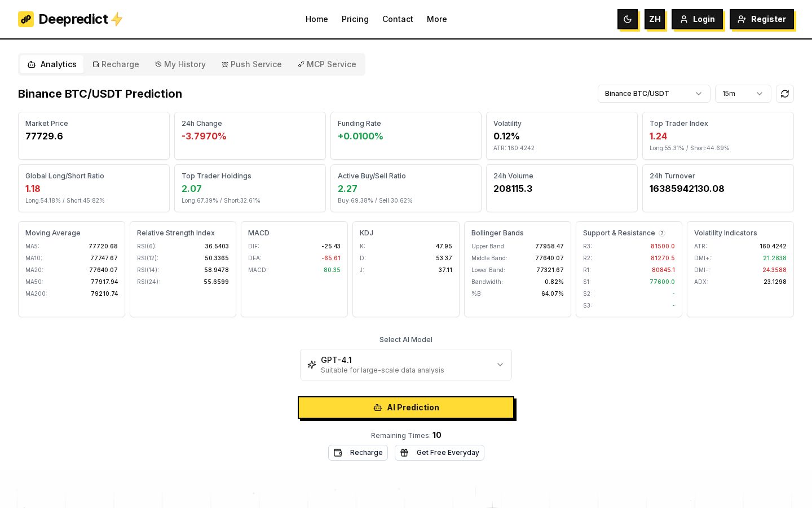
Task: Expand the GPT-4.1 AI model selector
Action: point(406,365)
